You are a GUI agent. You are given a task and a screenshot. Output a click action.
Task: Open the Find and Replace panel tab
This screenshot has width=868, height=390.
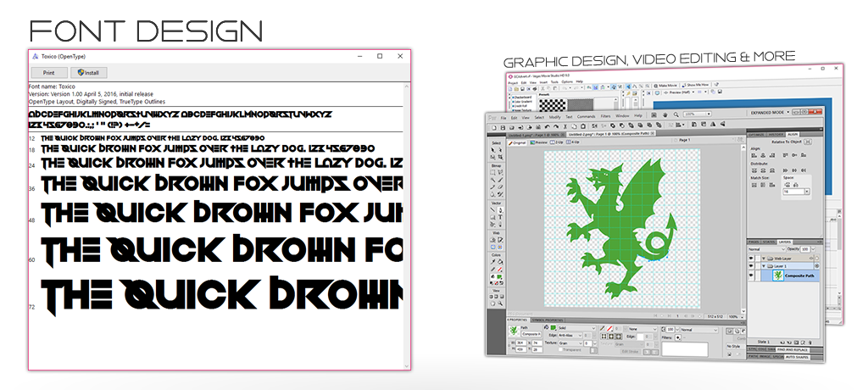(793, 349)
